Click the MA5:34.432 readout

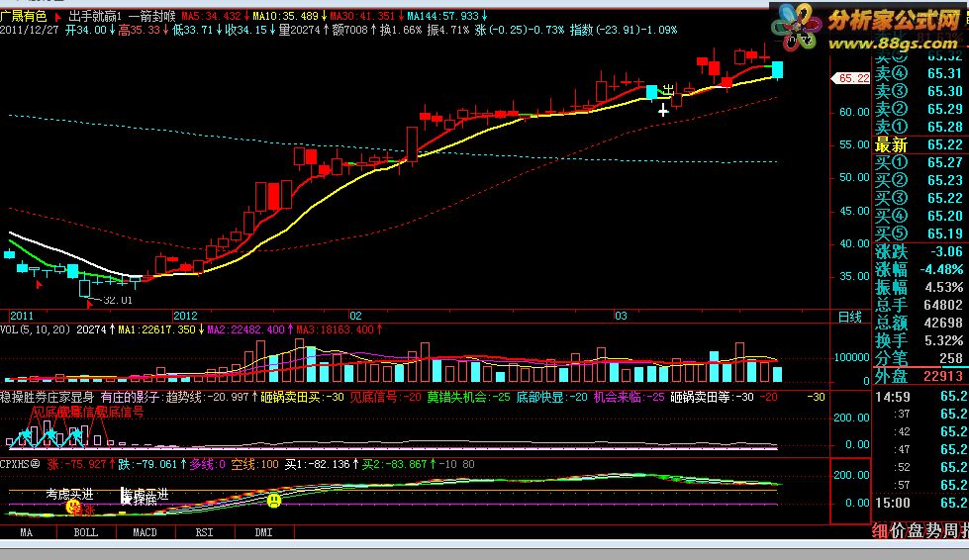(216, 16)
